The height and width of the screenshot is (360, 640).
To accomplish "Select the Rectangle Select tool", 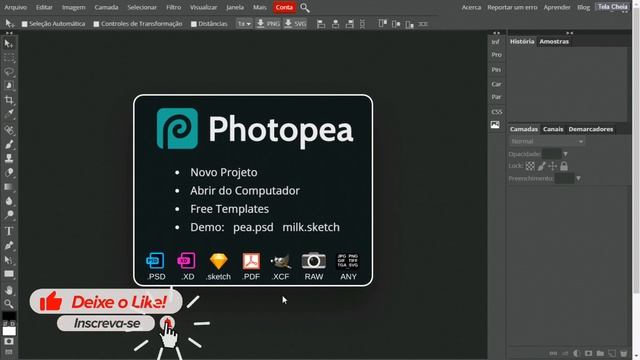I will coord(9,58).
